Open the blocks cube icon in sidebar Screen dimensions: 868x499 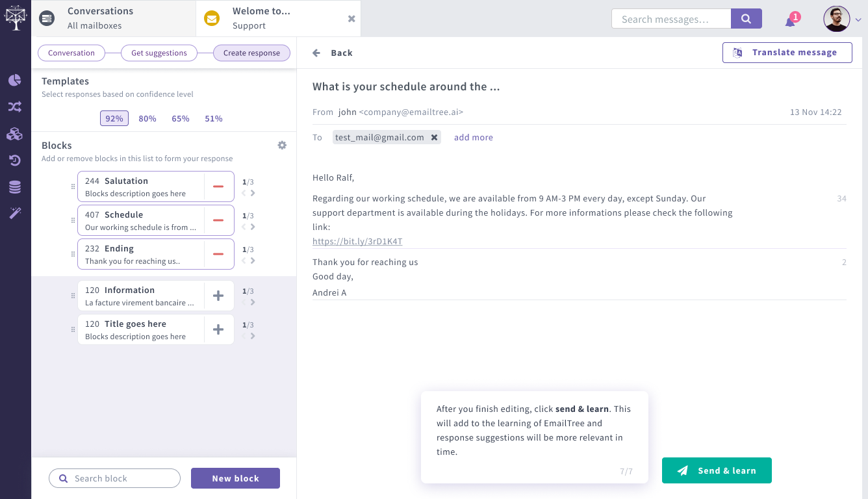(14, 133)
